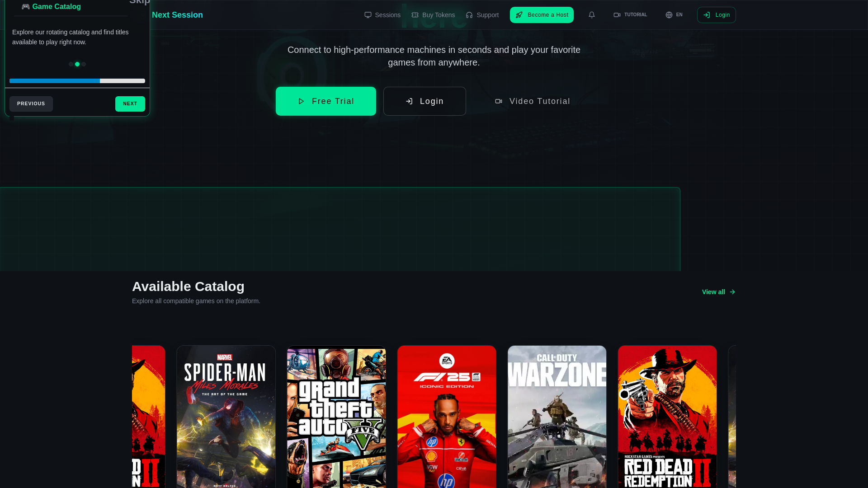Click the monitor icon beside Sessions
The width and height of the screenshot is (868, 488).
pos(368,15)
